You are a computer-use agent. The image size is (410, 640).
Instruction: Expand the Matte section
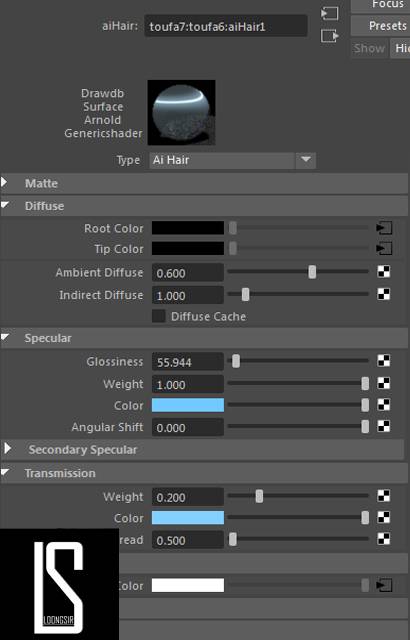4,182
